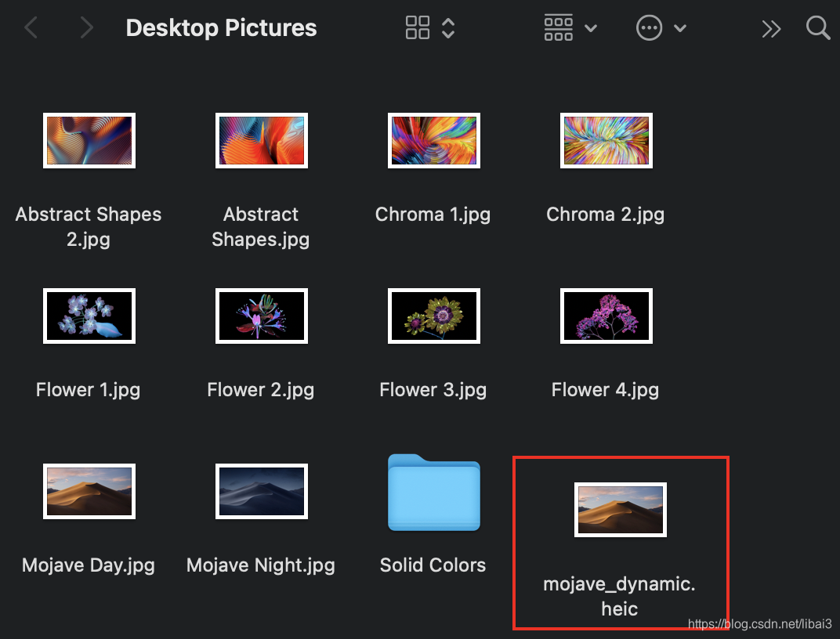The width and height of the screenshot is (840, 639).
Task: Click the 'Flower 3.jpg' file name
Action: tap(433, 390)
